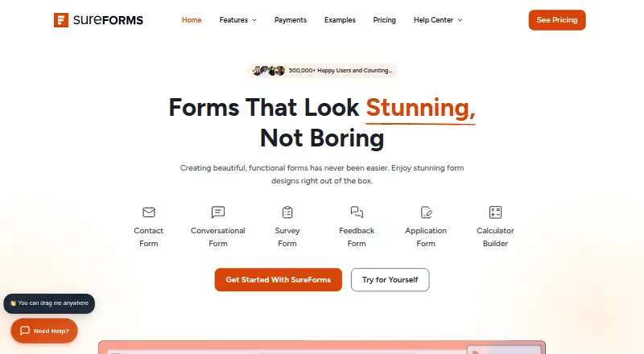644x354 pixels.
Task: Click the SureForms orange logo icon
Action: click(61, 20)
